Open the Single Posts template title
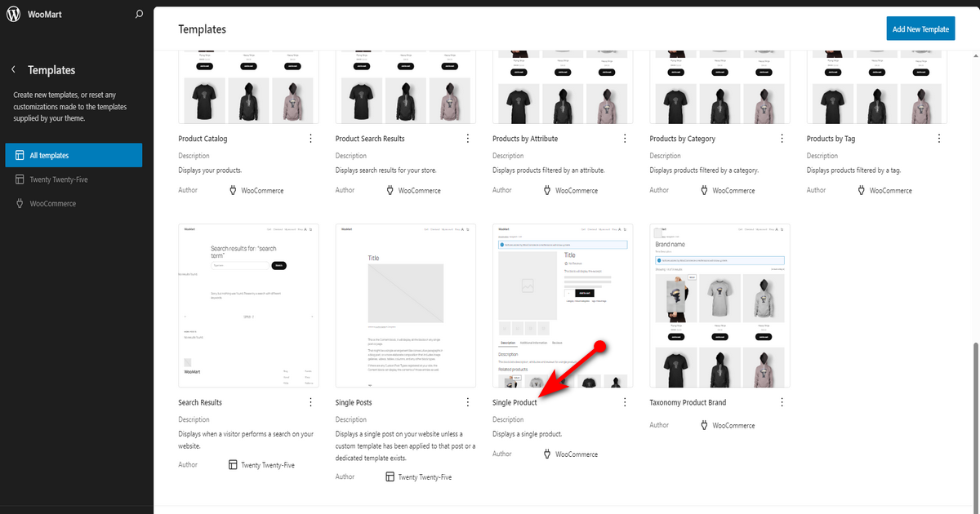 [x=354, y=402]
